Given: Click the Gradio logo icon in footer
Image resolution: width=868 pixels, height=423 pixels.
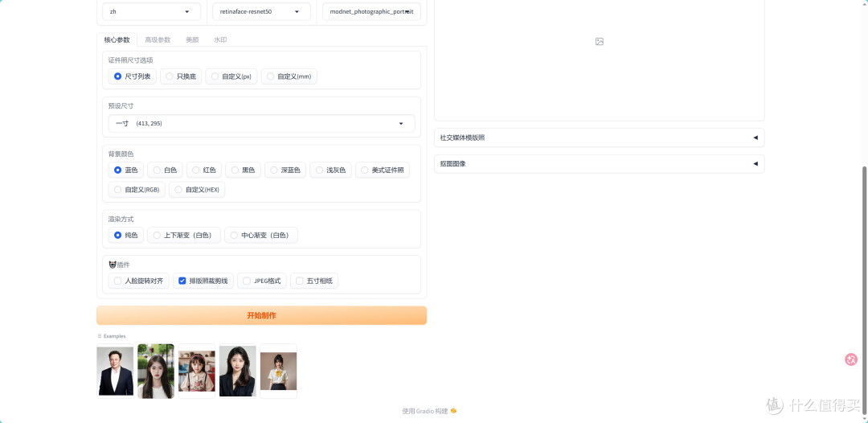Looking at the screenshot, I should pyautogui.click(x=453, y=411).
